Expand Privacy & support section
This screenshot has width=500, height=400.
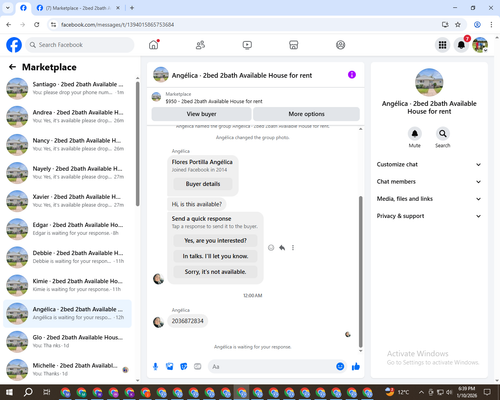pyautogui.click(x=429, y=216)
